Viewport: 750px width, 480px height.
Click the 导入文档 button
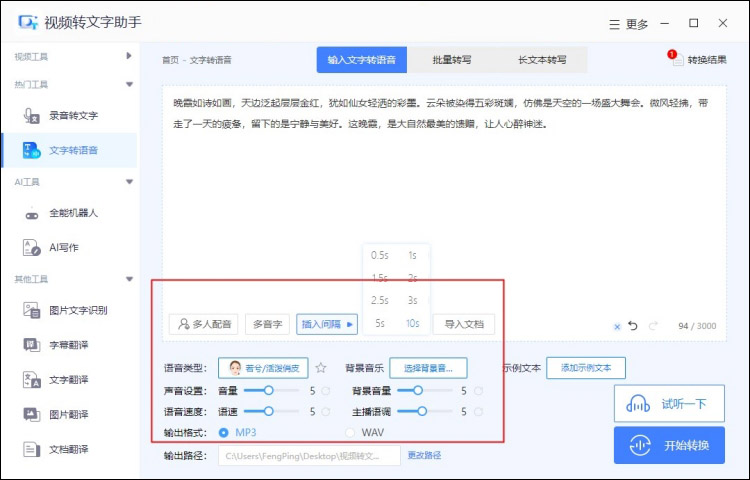464,324
